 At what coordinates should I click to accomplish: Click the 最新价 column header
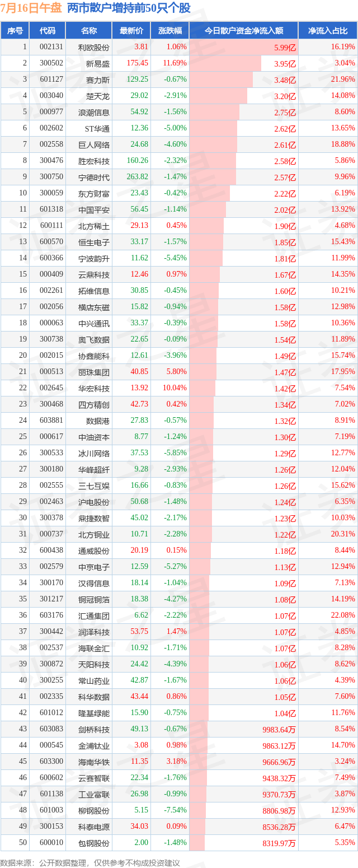[x=131, y=31]
